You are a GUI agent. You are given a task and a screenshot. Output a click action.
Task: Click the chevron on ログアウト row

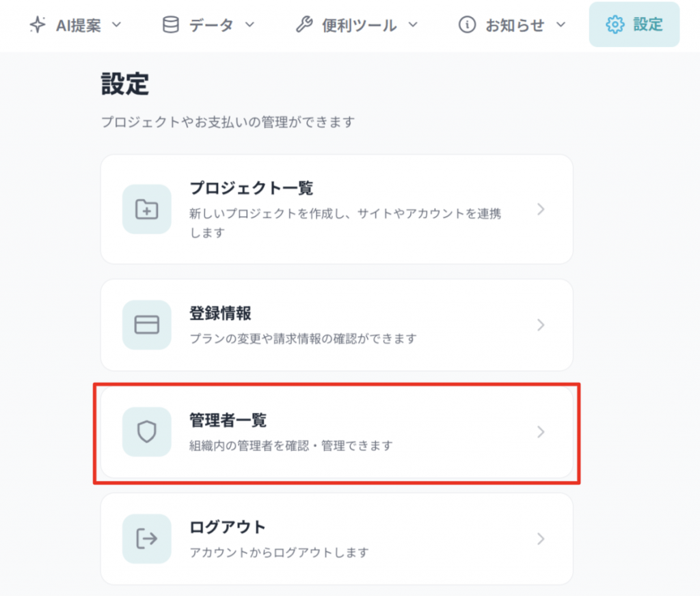(541, 539)
